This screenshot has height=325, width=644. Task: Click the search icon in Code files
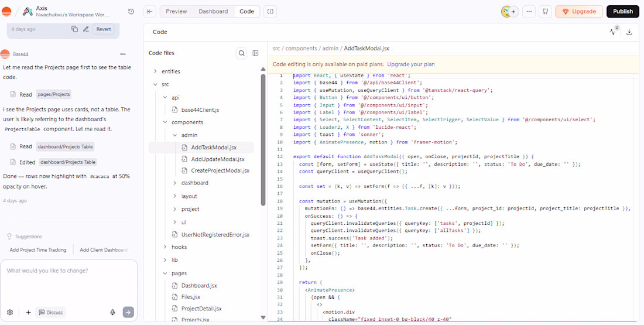(x=241, y=53)
